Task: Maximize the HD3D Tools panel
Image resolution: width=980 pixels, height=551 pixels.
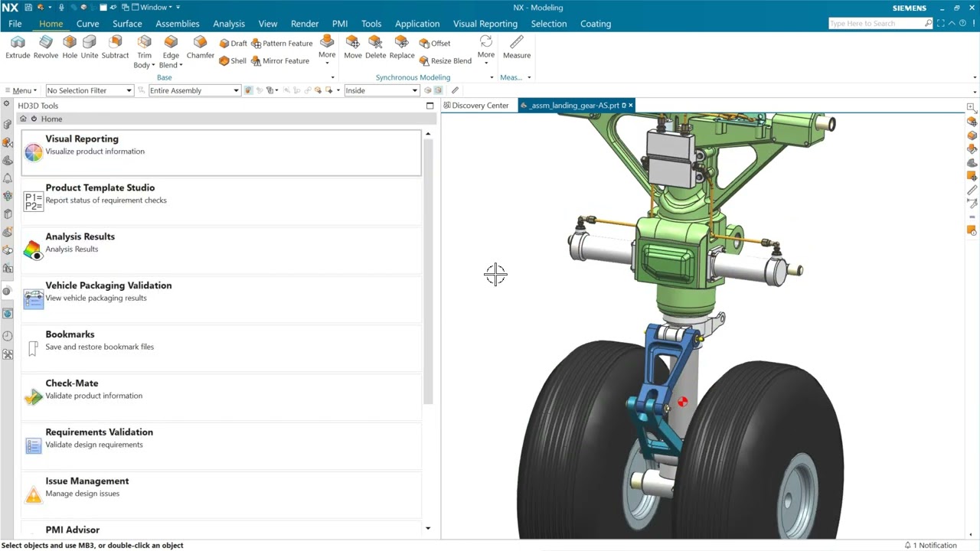Action: tap(430, 106)
